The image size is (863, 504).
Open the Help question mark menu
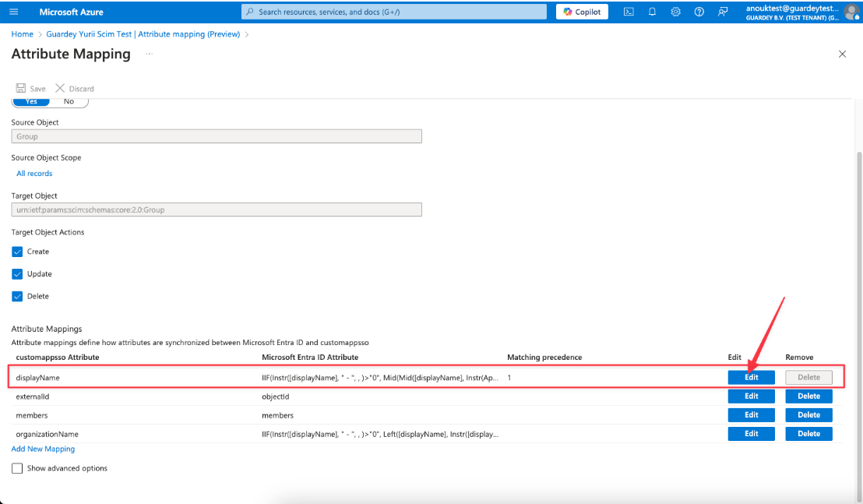coord(699,12)
